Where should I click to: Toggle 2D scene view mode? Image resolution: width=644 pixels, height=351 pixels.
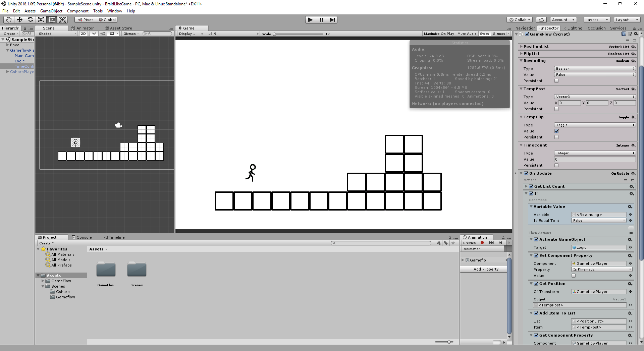84,34
